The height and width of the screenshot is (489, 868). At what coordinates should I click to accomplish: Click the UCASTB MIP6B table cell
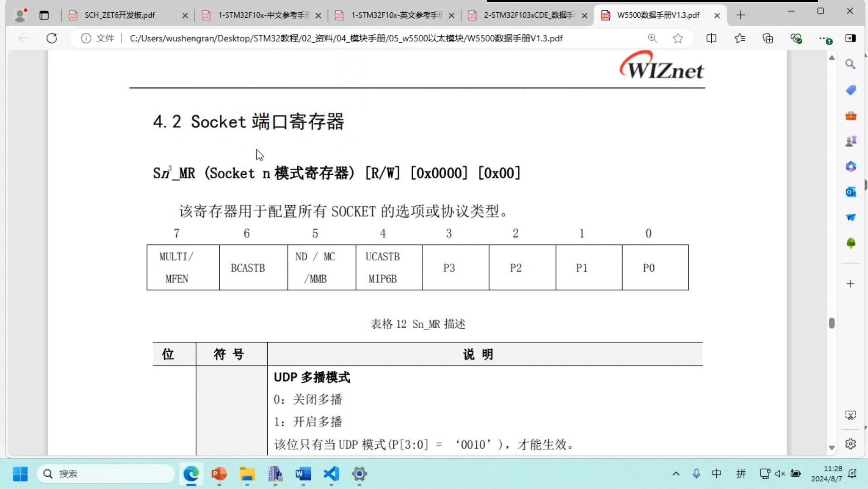(x=389, y=268)
